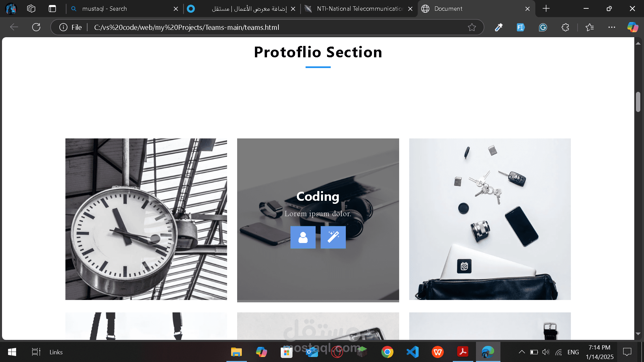Switch to the mustaql - Search tab

pos(124,9)
